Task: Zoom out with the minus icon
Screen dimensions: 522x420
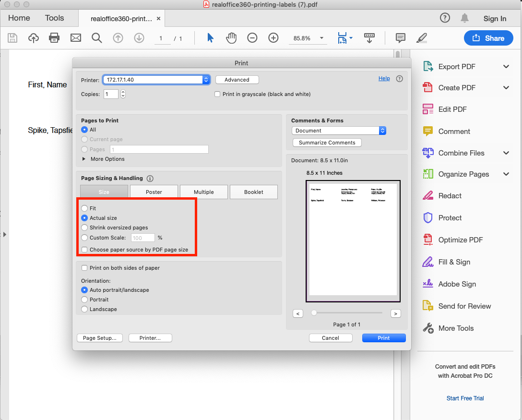Action: click(252, 38)
